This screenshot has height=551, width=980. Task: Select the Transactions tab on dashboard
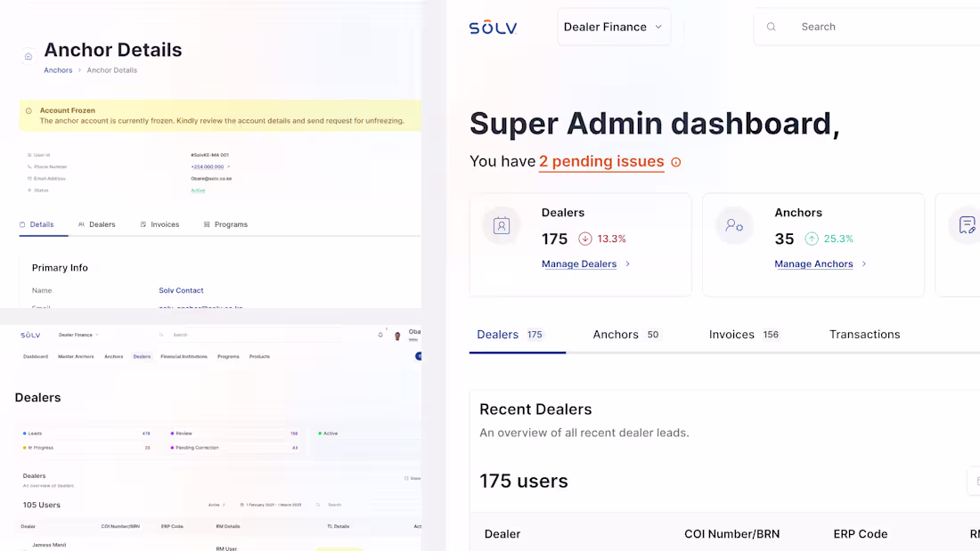click(x=864, y=335)
